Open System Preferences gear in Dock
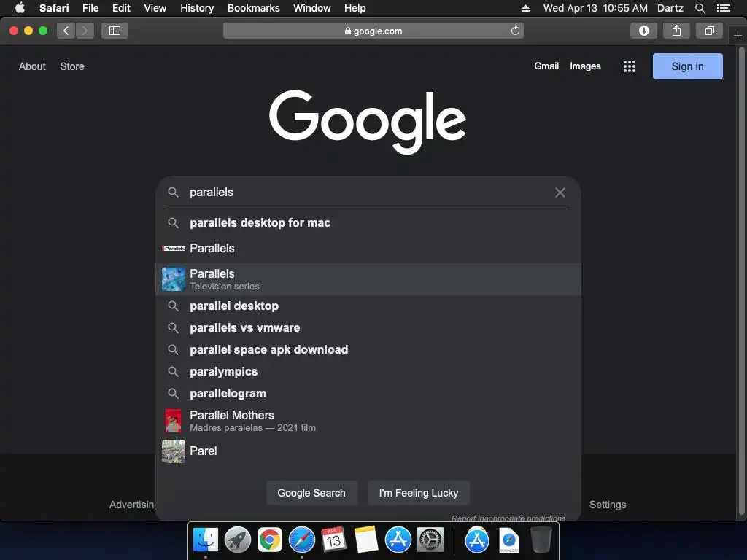The width and height of the screenshot is (747, 560). (x=430, y=540)
